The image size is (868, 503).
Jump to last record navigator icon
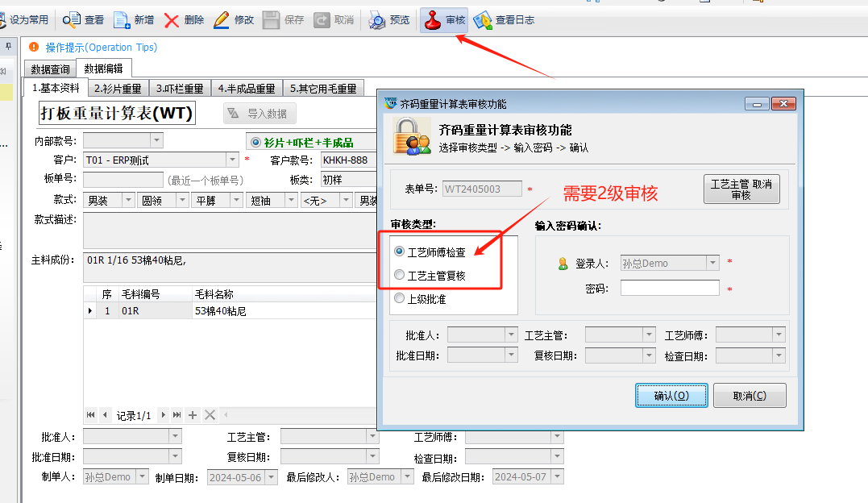click(177, 415)
